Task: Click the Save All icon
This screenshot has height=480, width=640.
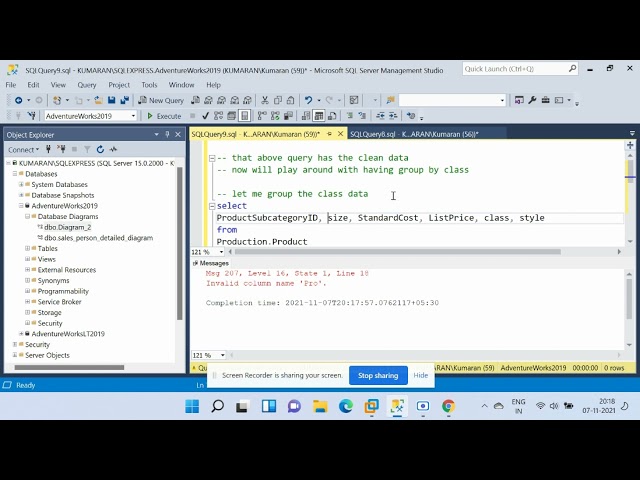Action: point(124,100)
